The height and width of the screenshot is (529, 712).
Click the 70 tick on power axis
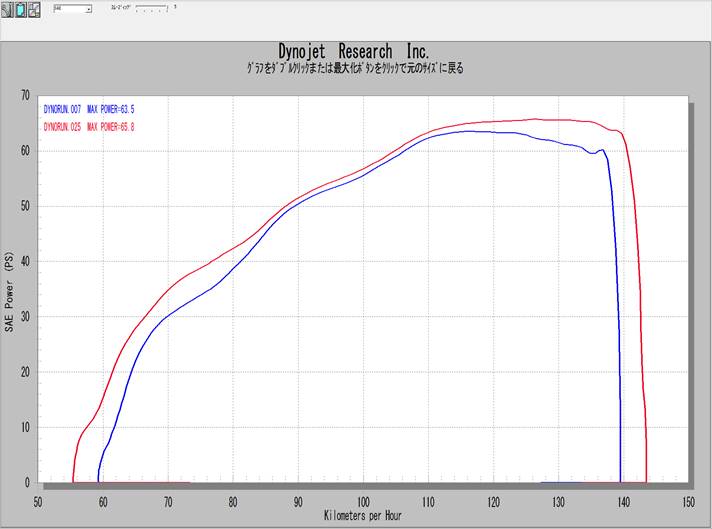point(24,96)
